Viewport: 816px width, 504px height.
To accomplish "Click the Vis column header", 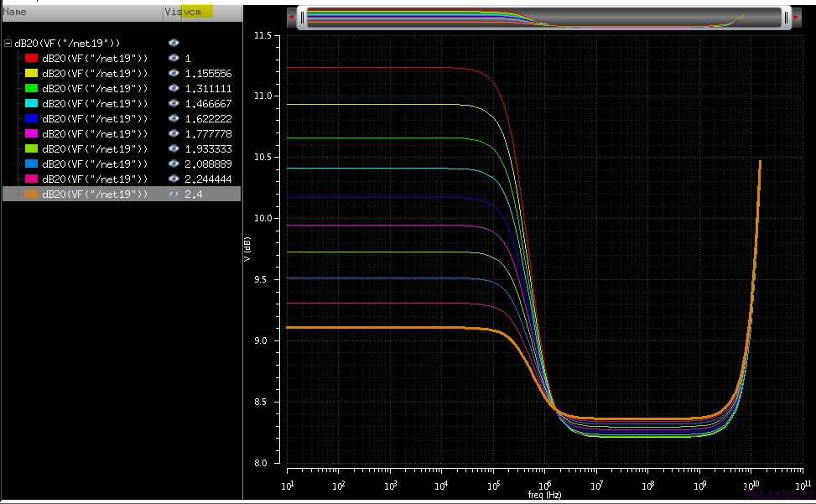I will point(172,12).
